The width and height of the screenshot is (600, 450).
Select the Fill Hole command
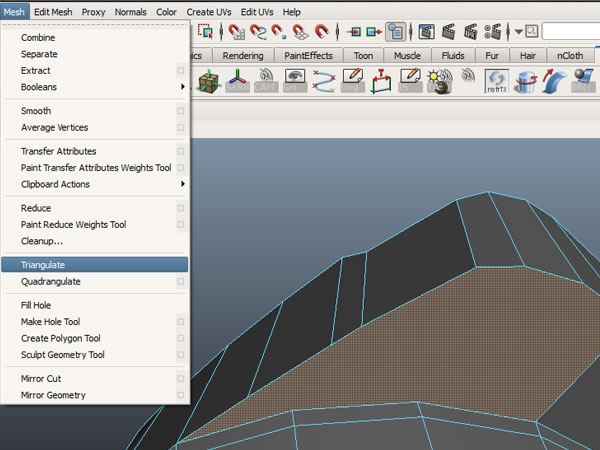click(x=36, y=305)
